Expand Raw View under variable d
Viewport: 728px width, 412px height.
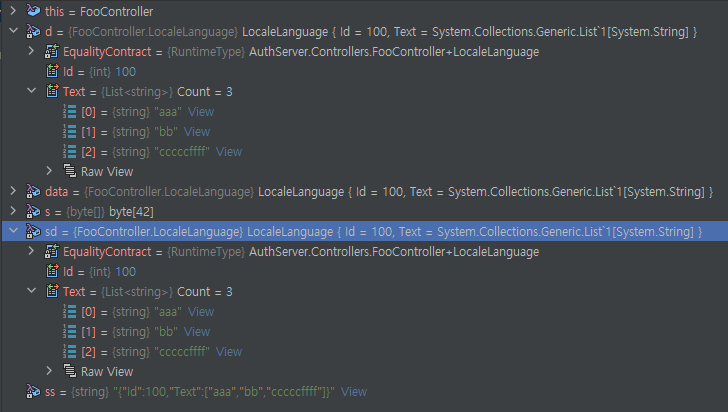[x=49, y=170]
